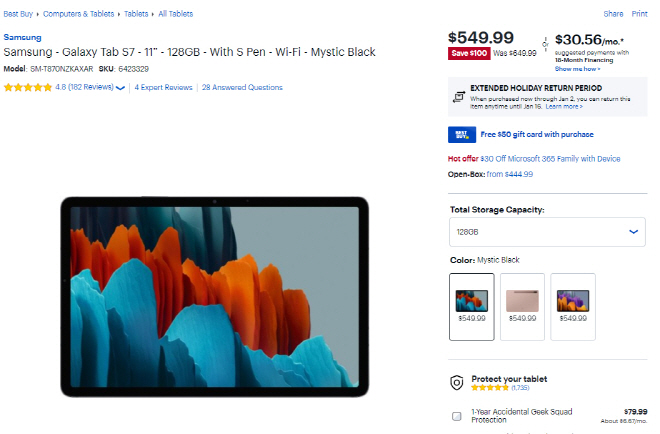This screenshot has height=434, width=660.
Task: Navigate to the All Tablets breadcrumb
Action: (x=176, y=14)
